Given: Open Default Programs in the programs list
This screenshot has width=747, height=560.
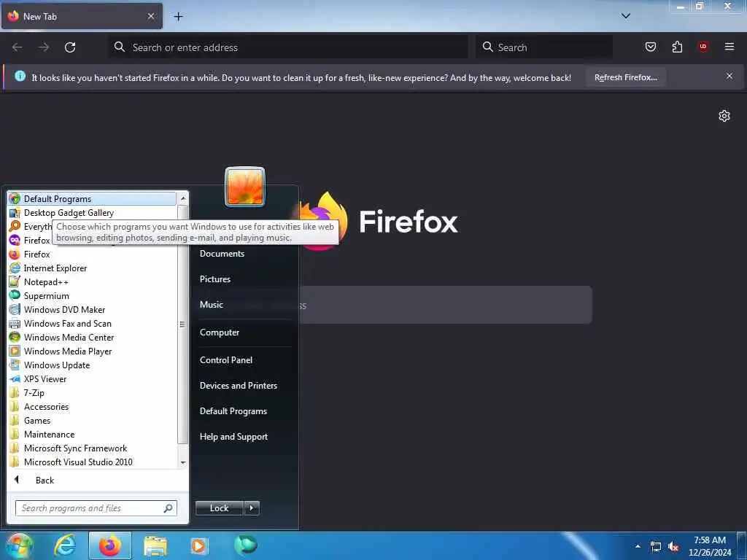Looking at the screenshot, I should point(92,199).
